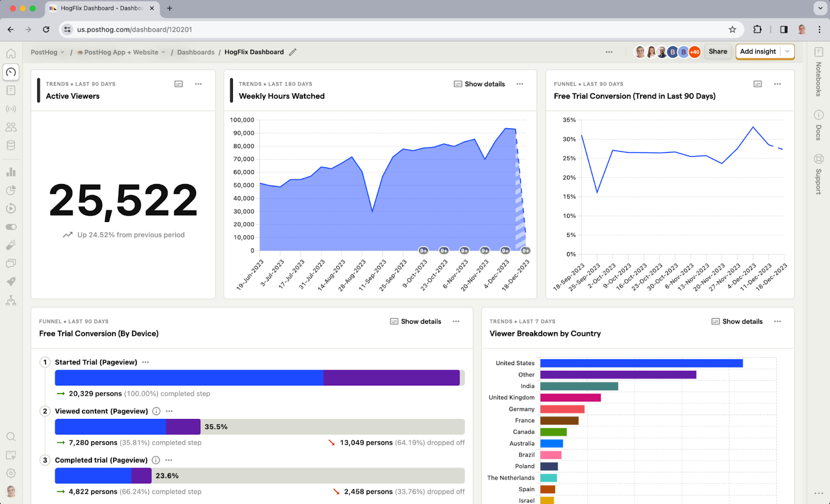Open the Surveys chat bubbles icon
The height and width of the screenshot is (504, 830).
(x=11, y=263)
